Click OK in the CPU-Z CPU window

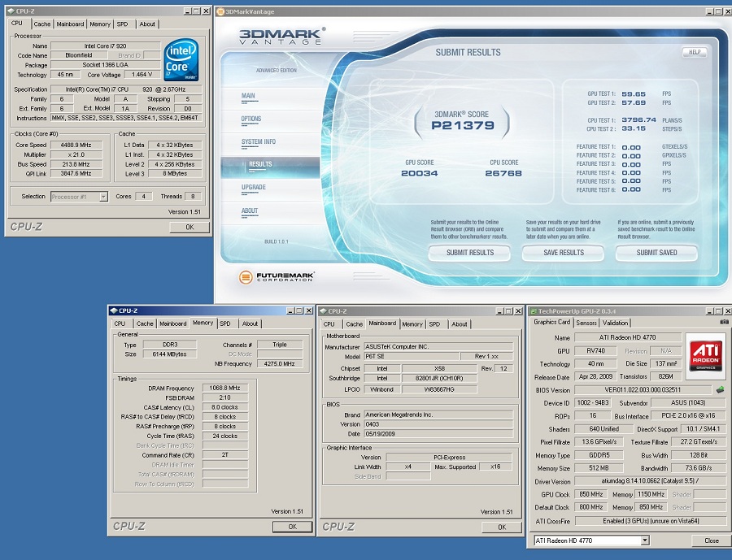pyautogui.click(x=190, y=228)
